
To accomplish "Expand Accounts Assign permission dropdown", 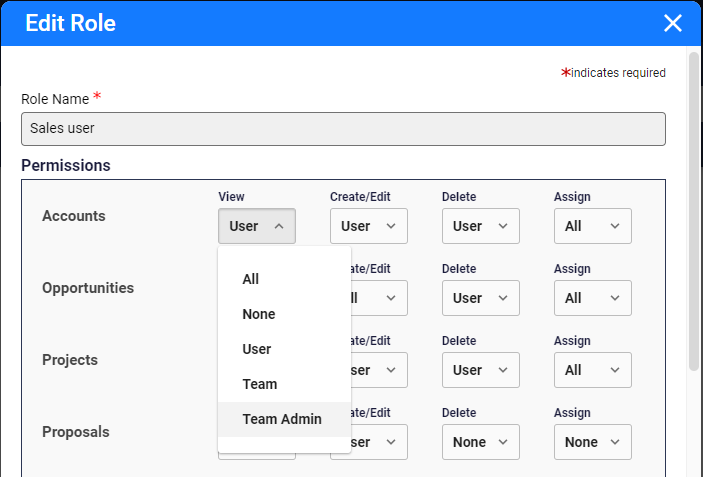I will 593,226.
